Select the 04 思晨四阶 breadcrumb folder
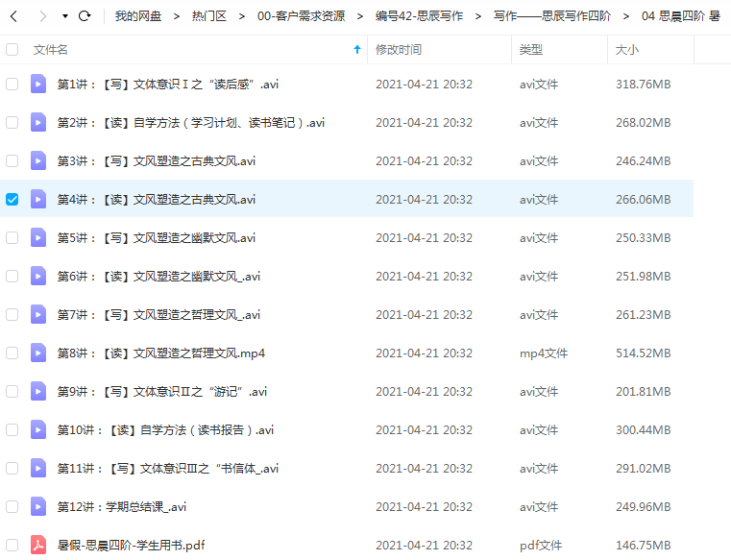731x560 pixels. click(x=681, y=16)
